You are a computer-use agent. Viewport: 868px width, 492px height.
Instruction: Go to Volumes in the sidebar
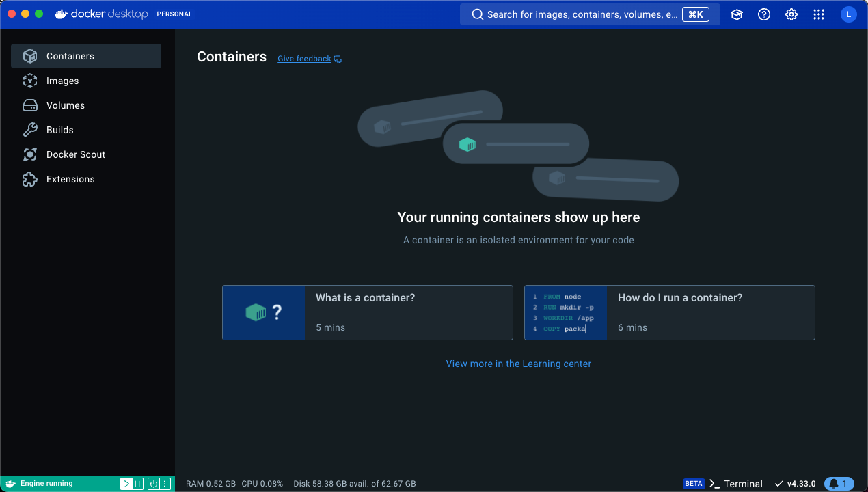coord(86,105)
